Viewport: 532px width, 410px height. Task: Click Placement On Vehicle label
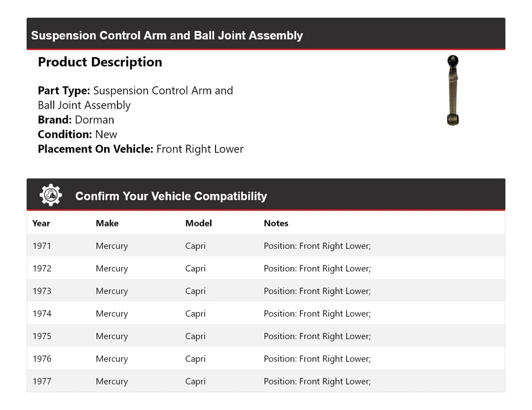(95, 149)
